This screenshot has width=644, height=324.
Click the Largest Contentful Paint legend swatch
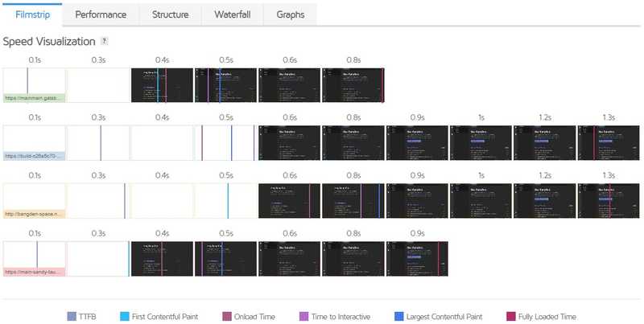[398, 317]
